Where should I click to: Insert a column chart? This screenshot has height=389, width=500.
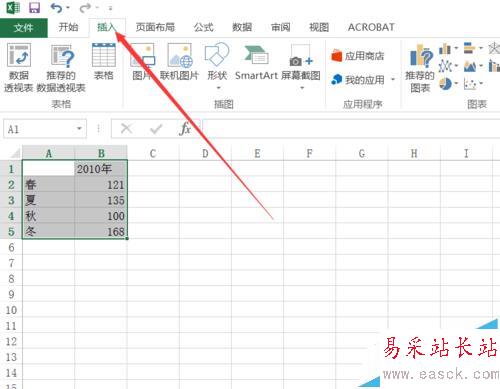pos(445,49)
